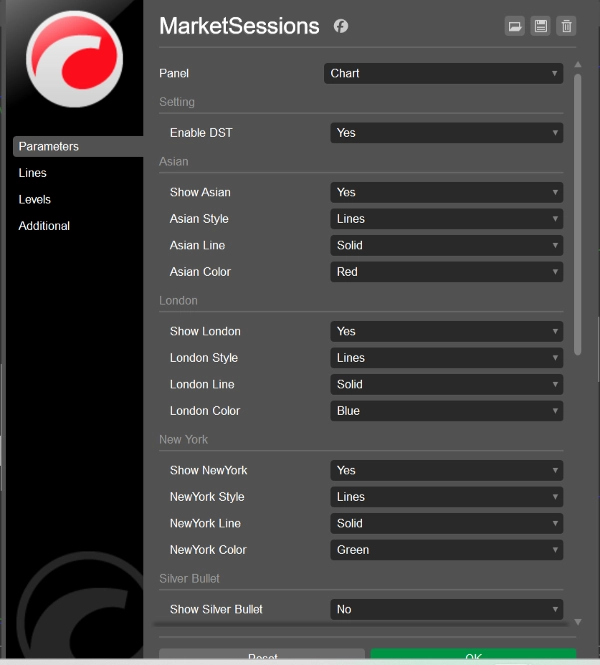Toggle the Show Asian setting dropdown
600x665 pixels.
446,192
